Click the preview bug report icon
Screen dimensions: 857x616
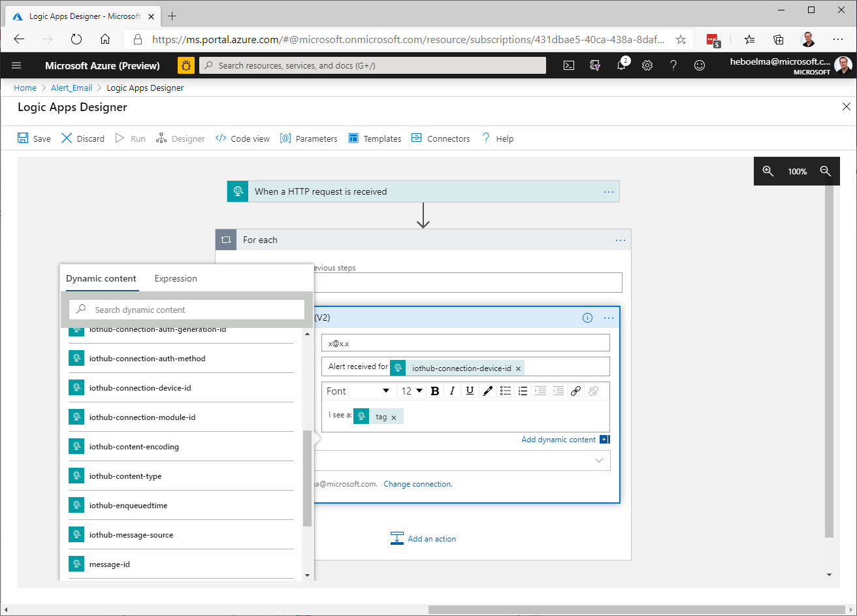186,65
